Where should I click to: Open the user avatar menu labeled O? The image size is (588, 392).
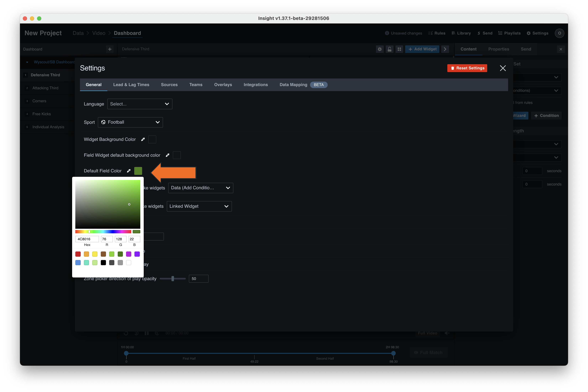(x=559, y=33)
